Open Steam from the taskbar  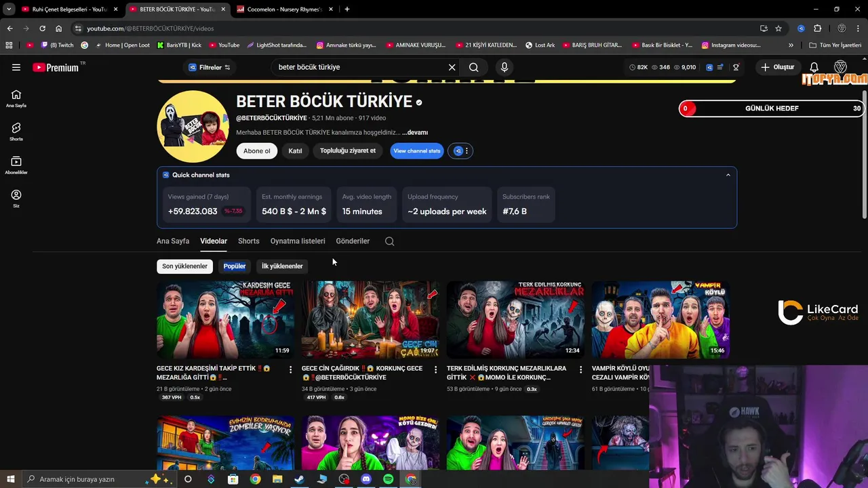click(x=299, y=479)
